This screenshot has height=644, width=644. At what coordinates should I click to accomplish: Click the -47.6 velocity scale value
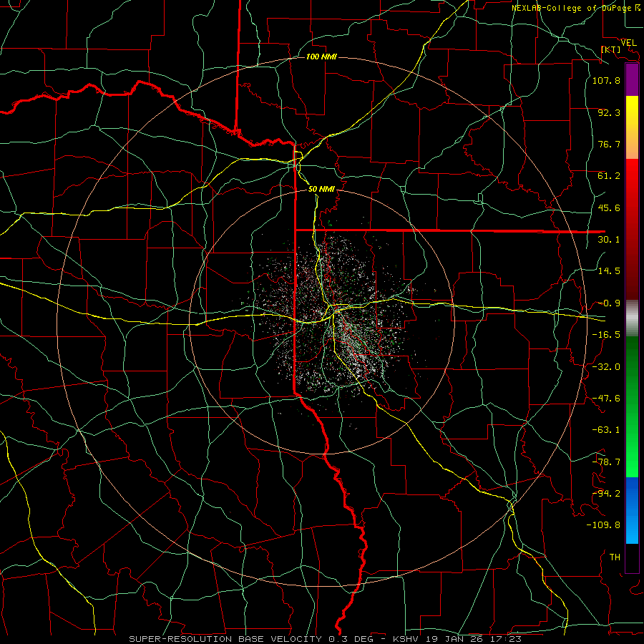606,399
